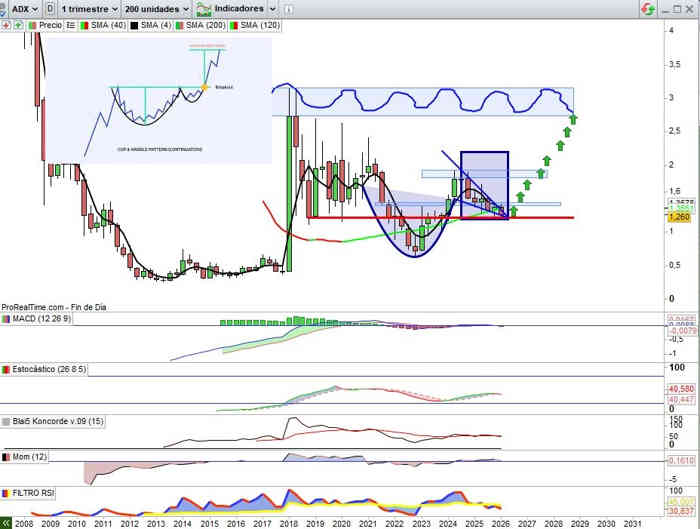This screenshot has height=529, width=700.
Task: Click the cup and handle pattern thumbnail
Action: click(158, 100)
